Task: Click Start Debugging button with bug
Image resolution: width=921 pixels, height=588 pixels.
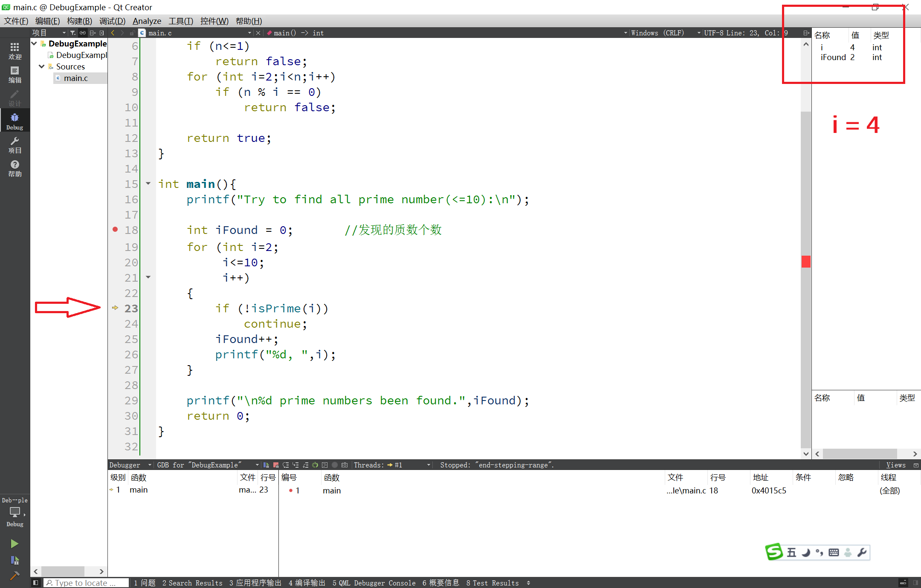Action: (x=14, y=560)
